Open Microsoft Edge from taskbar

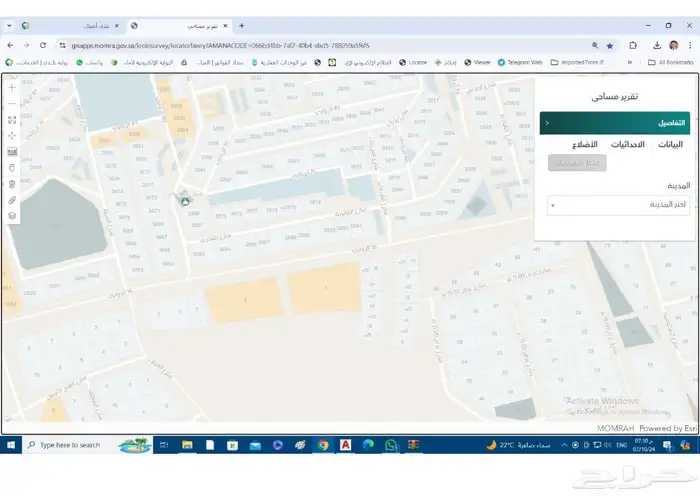click(368, 445)
